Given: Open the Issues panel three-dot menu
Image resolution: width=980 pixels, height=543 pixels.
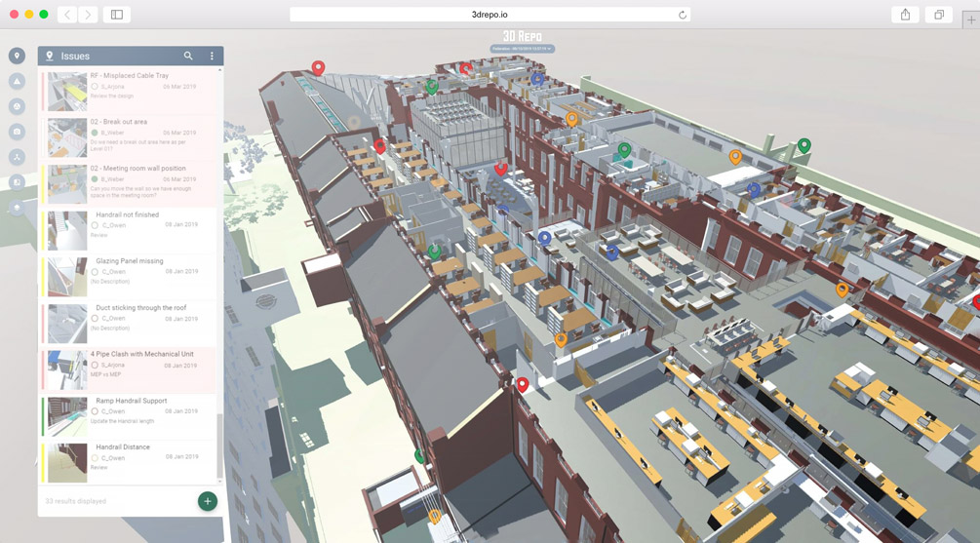Looking at the screenshot, I should pos(212,57).
